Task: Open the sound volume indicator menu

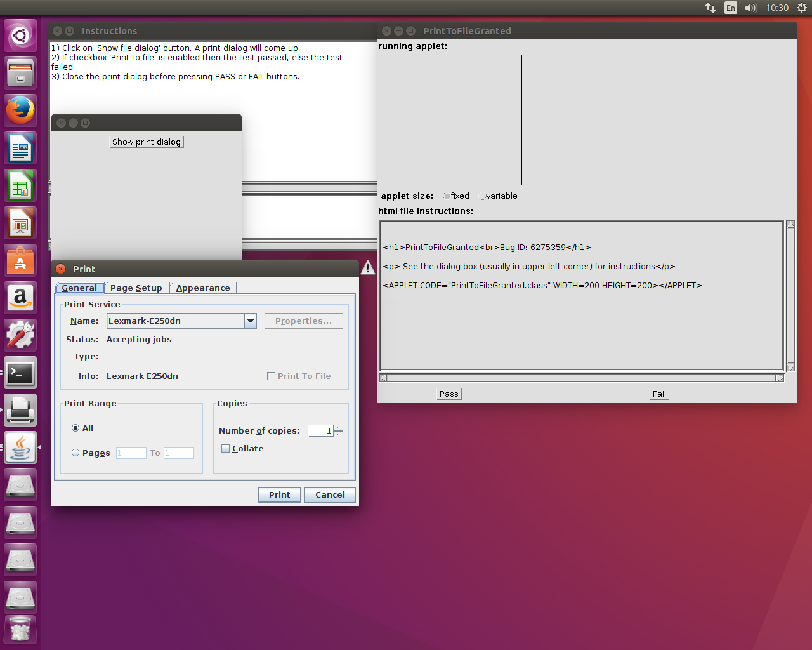Action: tap(751, 8)
